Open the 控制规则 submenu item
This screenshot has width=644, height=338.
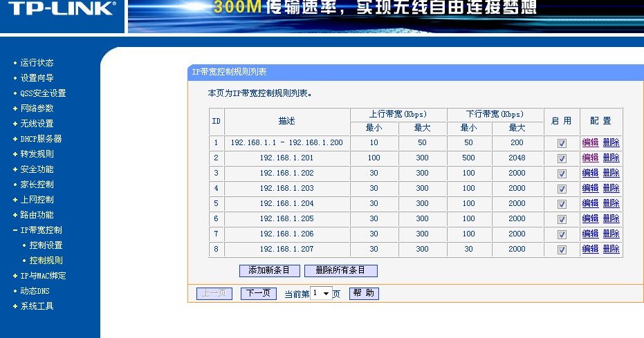click(46, 260)
